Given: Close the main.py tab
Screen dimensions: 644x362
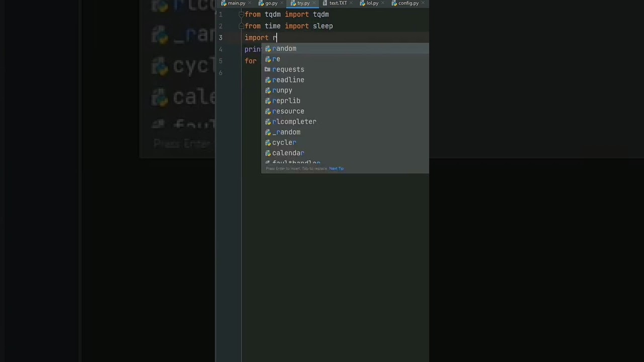Looking at the screenshot, I should pyautogui.click(x=249, y=3).
